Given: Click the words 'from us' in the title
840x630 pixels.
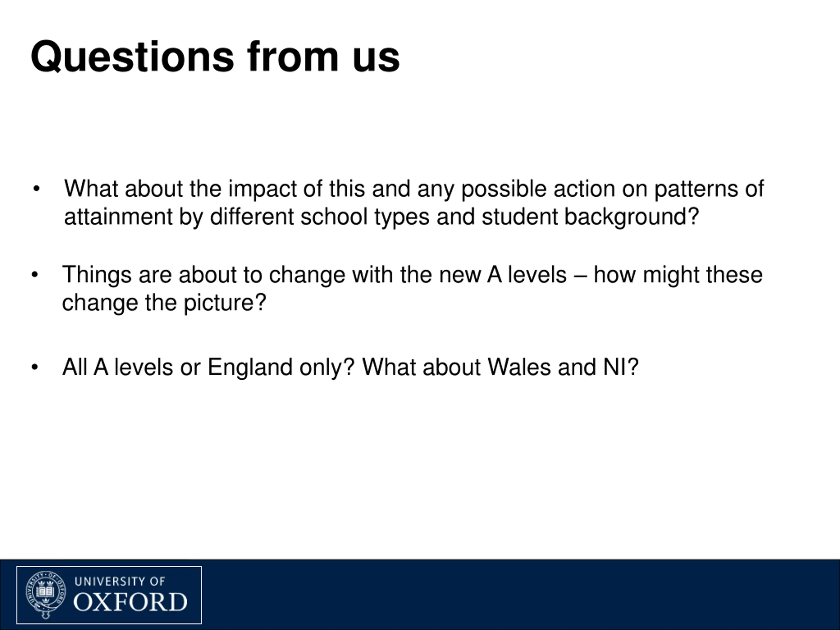Looking at the screenshot, I should click(x=324, y=56).
